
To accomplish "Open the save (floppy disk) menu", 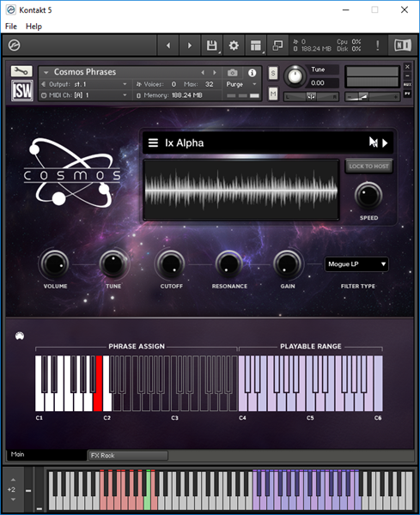I will (211, 45).
